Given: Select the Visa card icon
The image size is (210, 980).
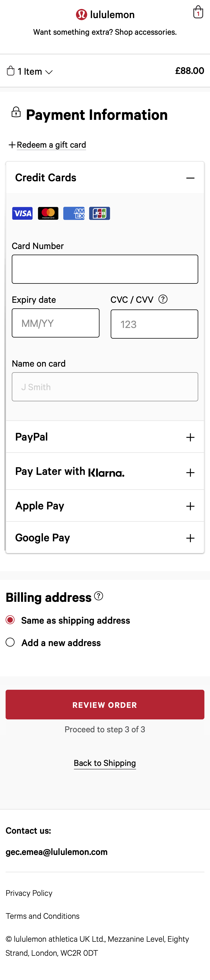Looking at the screenshot, I should coord(22,213).
